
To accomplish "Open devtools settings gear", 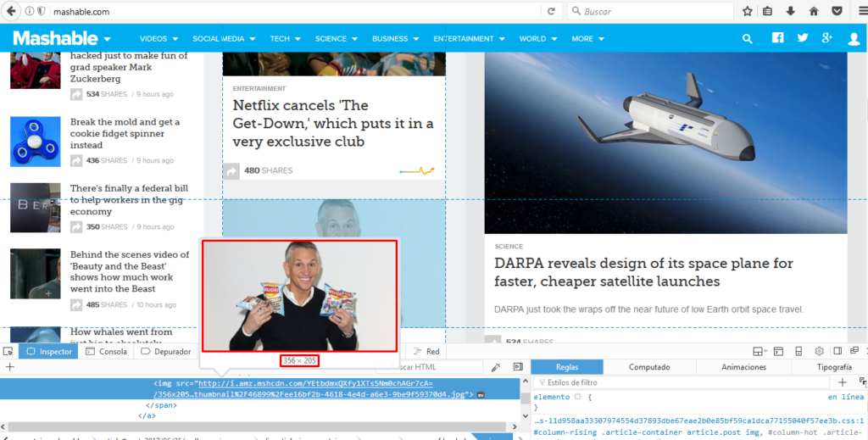I will tap(820, 352).
